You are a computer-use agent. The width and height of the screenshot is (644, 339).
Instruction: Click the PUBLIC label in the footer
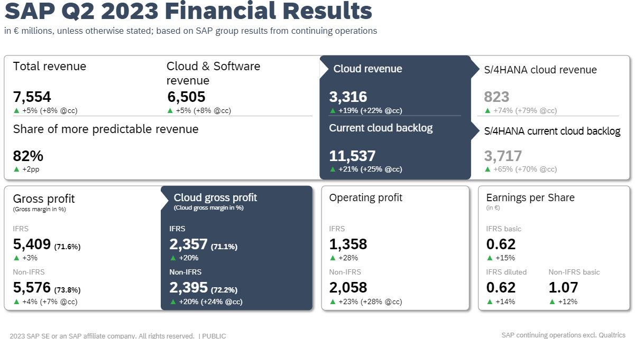click(214, 335)
